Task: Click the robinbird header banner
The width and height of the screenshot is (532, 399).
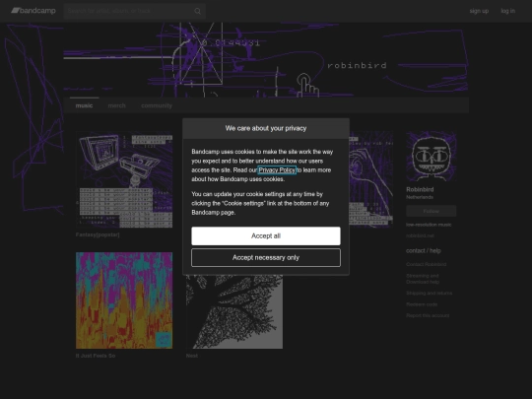Action: pyautogui.click(x=266, y=60)
